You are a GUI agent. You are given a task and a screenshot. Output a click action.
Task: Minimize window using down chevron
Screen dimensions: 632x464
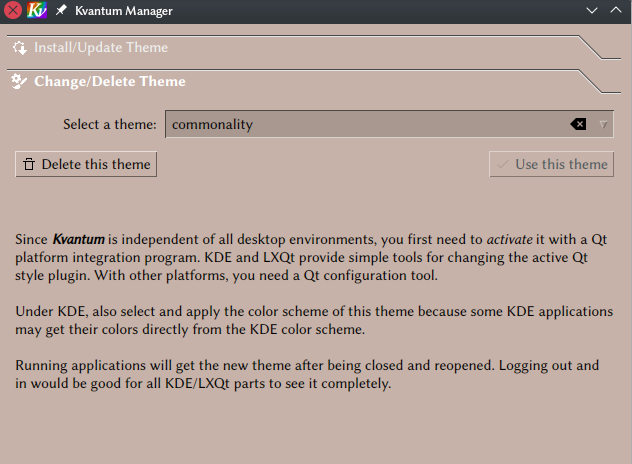(592, 10)
